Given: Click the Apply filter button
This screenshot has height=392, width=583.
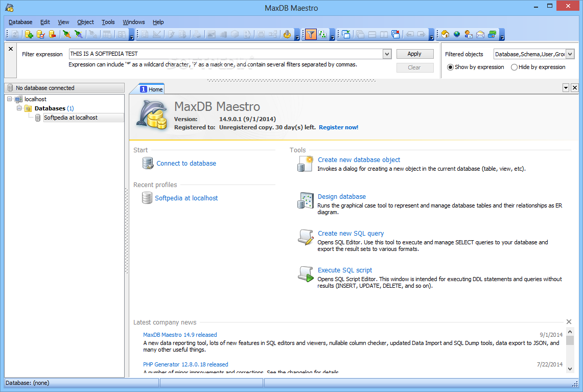Looking at the screenshot, I should click(x=414, y=54).
